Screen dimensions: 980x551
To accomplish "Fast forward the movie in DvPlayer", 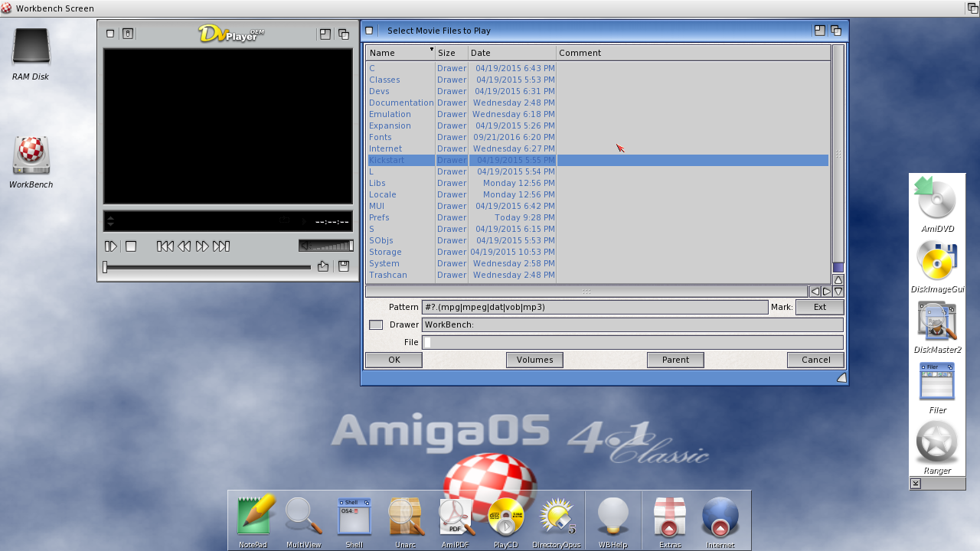I will point(202,246).
